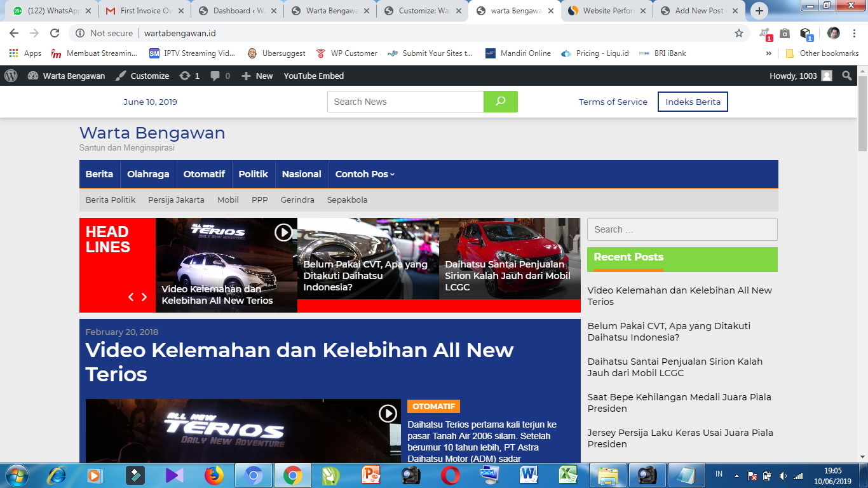
Task: Click the Berita Politik topic link
Action: point(111,200)
